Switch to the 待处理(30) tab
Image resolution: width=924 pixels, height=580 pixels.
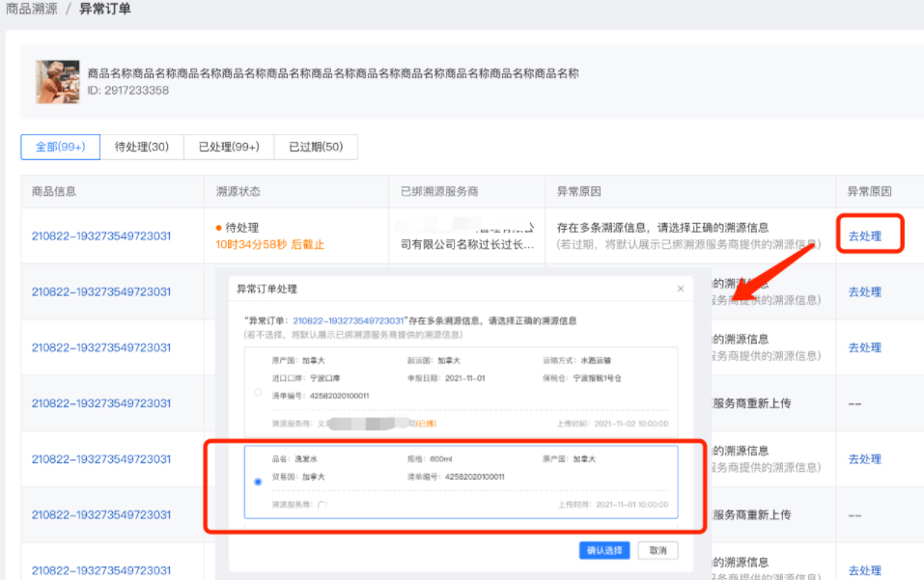[x=142, y=147]
